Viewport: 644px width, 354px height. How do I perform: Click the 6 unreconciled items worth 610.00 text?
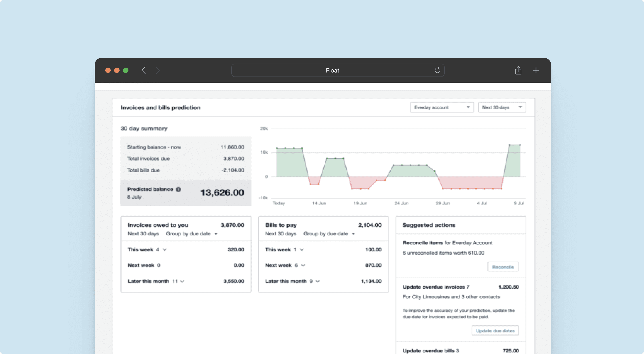(443, 253)
